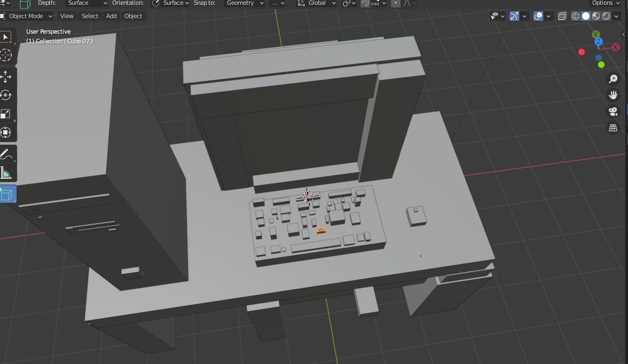Toggle proportional editing
This screenshot has height=364, width=628.
point(395,3)
